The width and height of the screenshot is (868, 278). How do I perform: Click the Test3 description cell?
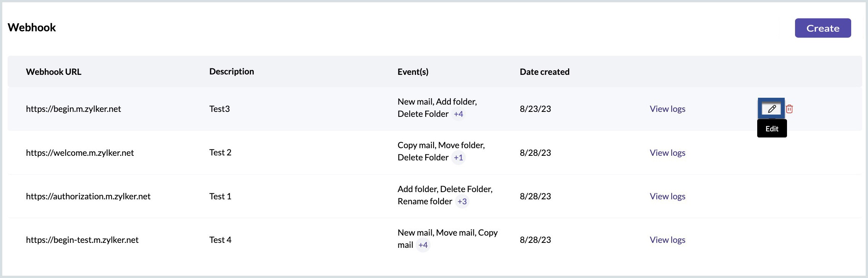pyautogui.click(x=220, y=109)
